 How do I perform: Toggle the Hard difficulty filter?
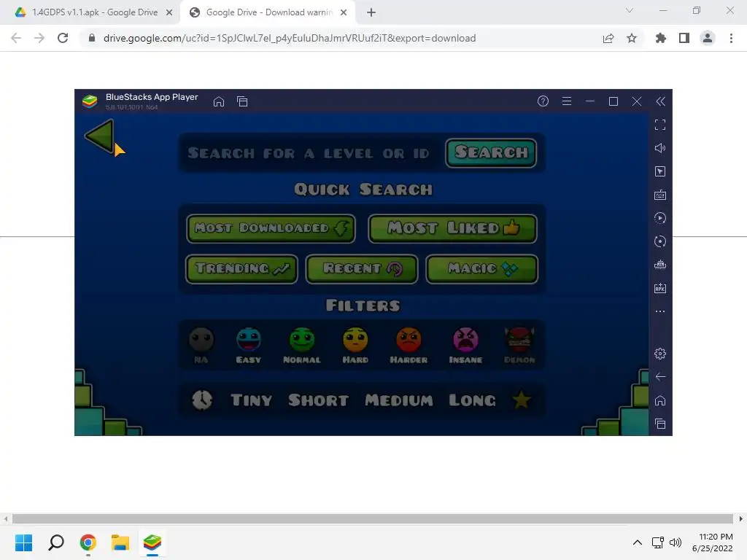click(x=355, y=345)
